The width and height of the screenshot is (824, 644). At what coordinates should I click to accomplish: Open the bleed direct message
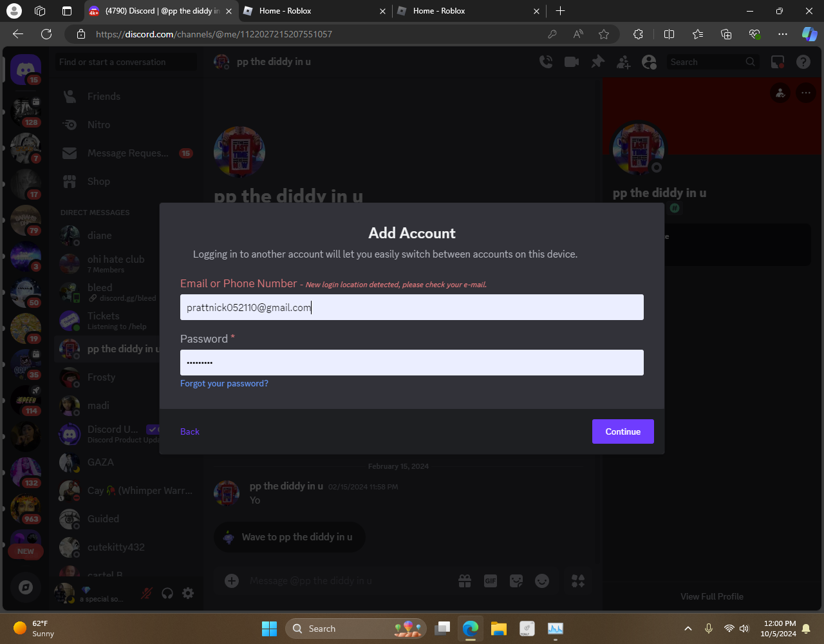107,292
